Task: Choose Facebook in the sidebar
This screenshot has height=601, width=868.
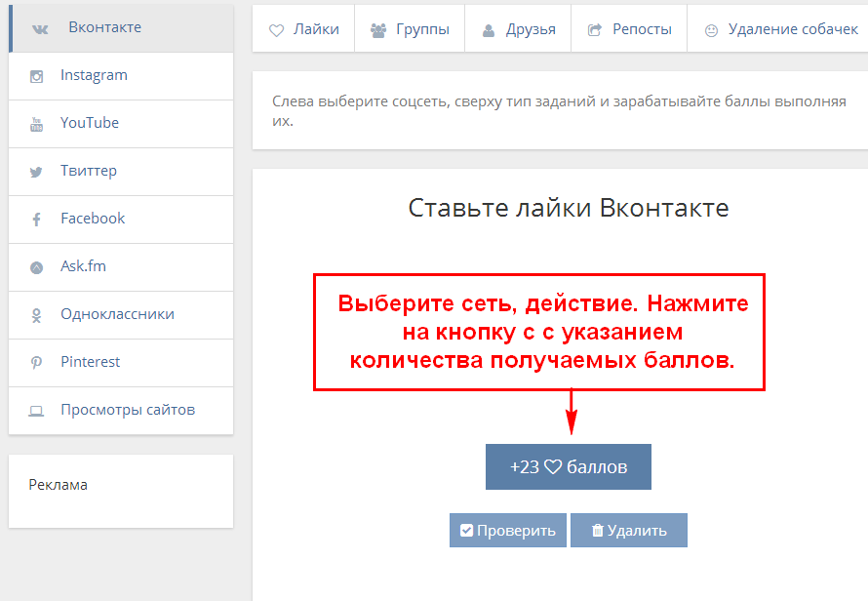Action: (x=121, y=220)
